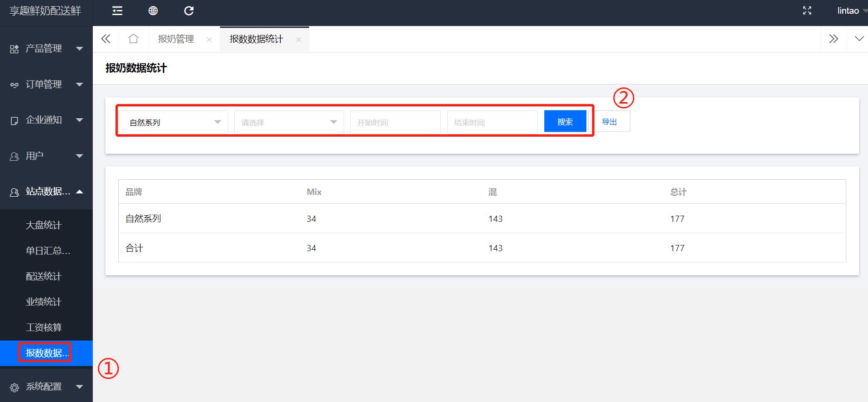Expand the 订单管理 sidebar menu

pos(46,84)
